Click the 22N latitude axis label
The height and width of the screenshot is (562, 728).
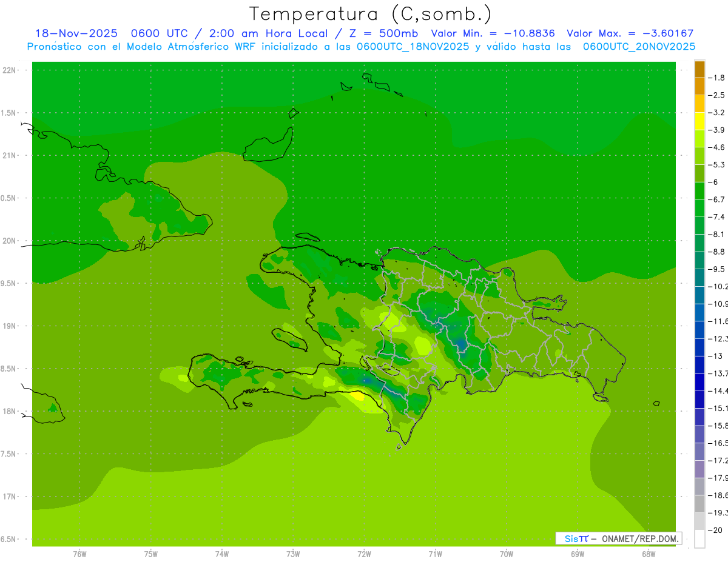(x=10, y=70)
